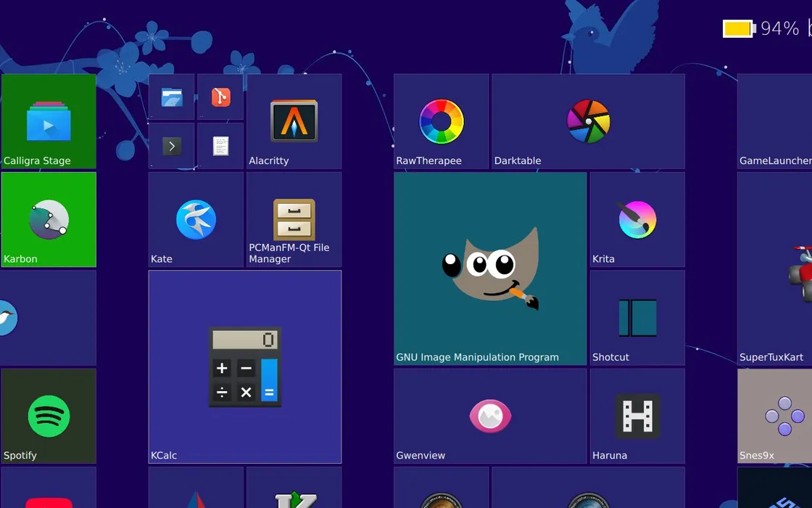Open Gwenview image viewer

(490, 415)
